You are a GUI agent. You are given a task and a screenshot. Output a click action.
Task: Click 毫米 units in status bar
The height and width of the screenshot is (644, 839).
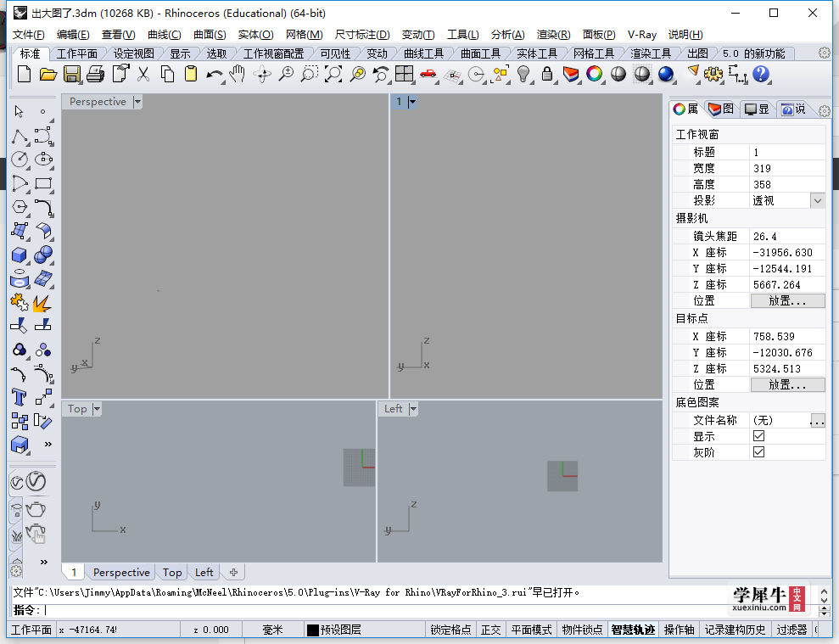(x=273, y=630)
